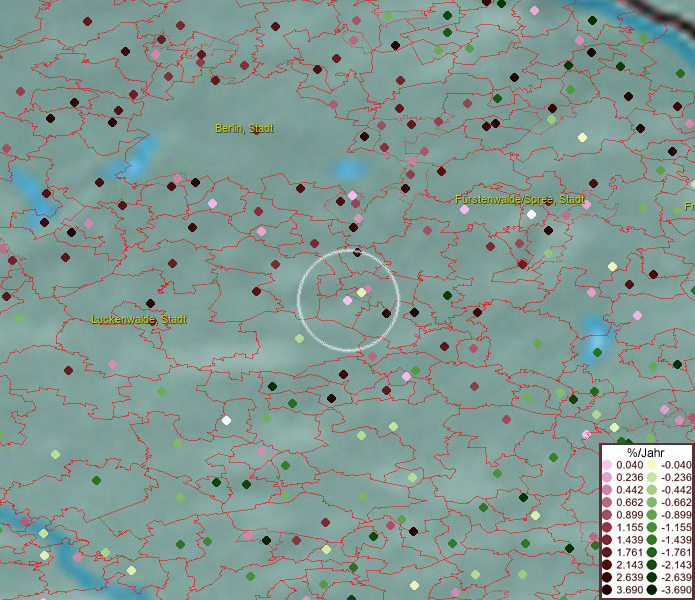Pick the -0.899 green legend swatch
The width and height of the screenshot is (695, 600).
(x=652, y=515)
